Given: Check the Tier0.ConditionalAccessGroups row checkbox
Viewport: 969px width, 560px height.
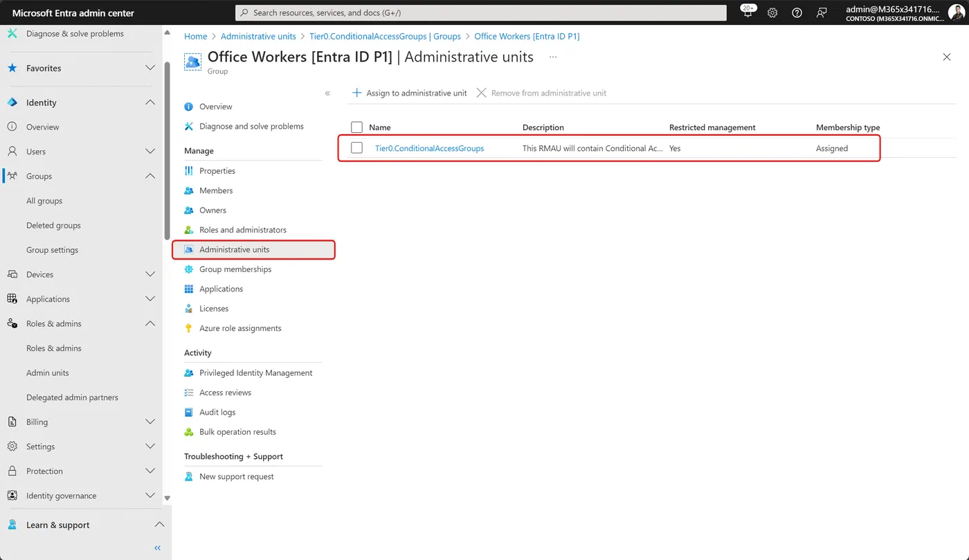Looking at the screenshot, I should tap(357, 148).
